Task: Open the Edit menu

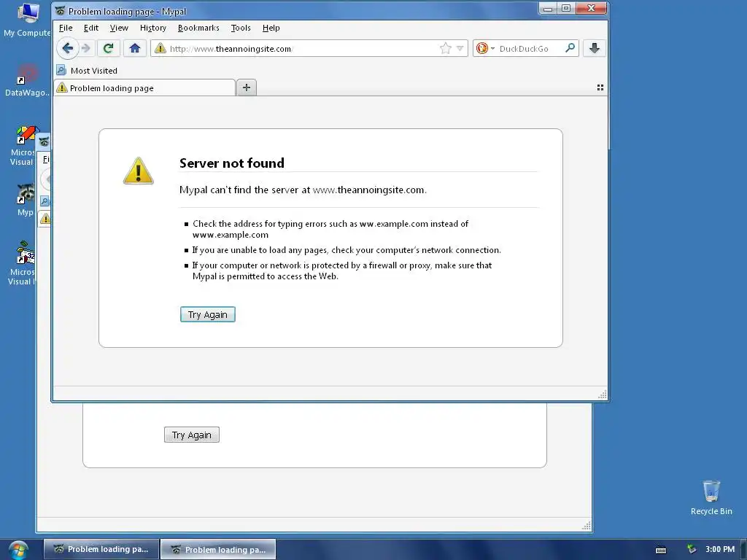Action: (91, 28)
